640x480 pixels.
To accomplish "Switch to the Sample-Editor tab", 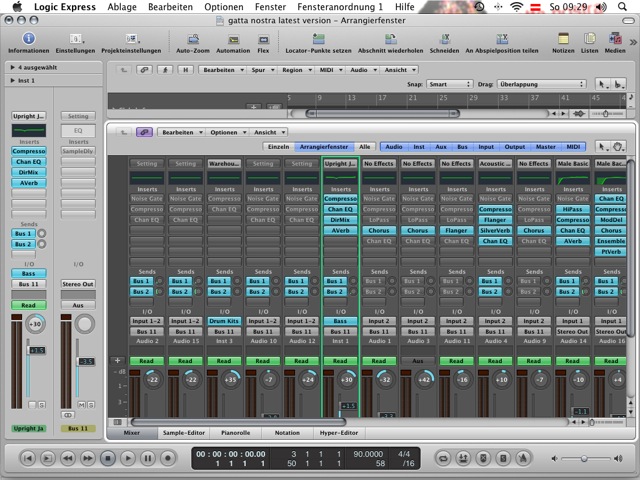I will [x=184, y=433].
